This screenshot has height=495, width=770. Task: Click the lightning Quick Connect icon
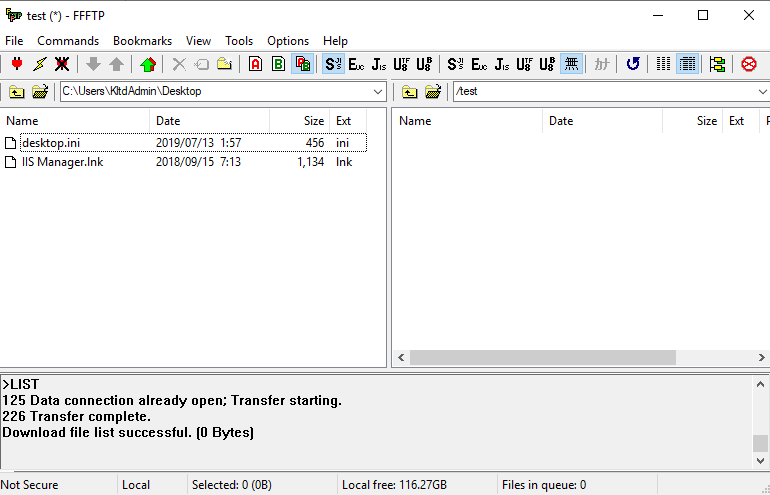pos(40,64)
